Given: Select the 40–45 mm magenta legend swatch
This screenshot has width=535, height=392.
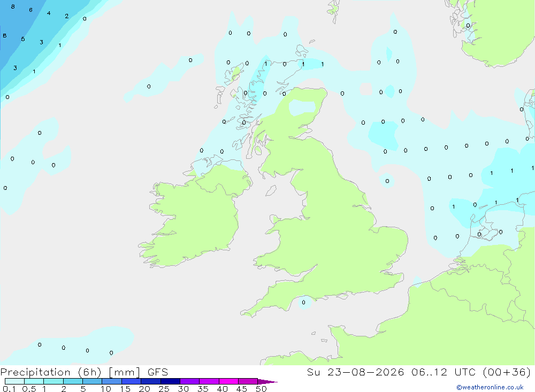Looking at the screenshot, I should click(x=228, y=381).
